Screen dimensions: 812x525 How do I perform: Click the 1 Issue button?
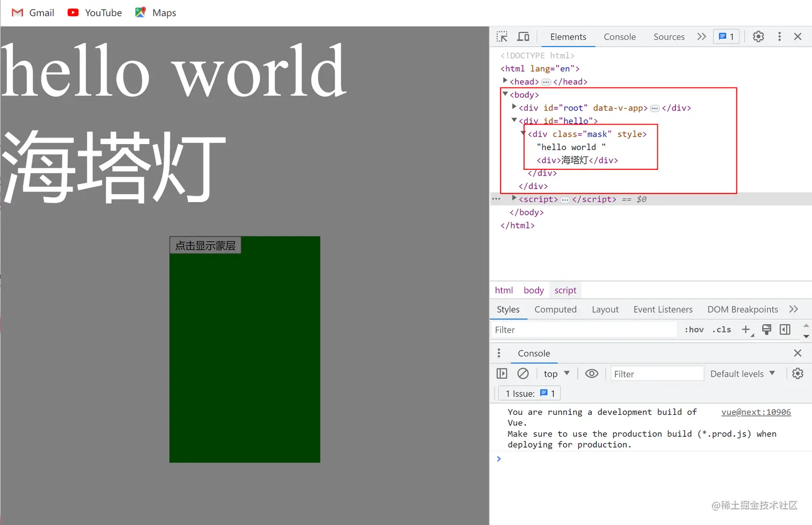(530, 393)
